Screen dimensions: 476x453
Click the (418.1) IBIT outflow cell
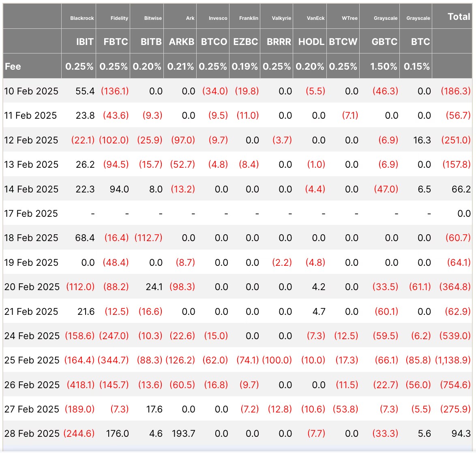80,385
